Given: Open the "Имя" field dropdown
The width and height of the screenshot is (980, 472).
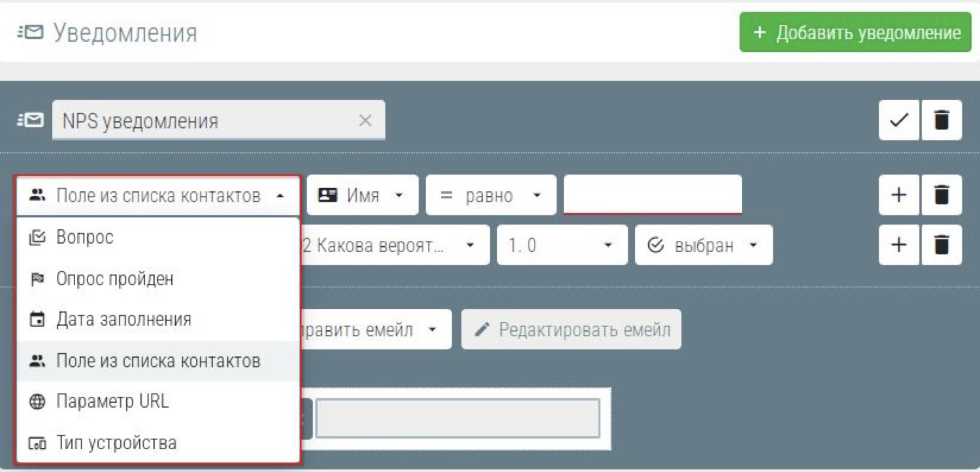Looking at the screenshot, I should 363,195.
